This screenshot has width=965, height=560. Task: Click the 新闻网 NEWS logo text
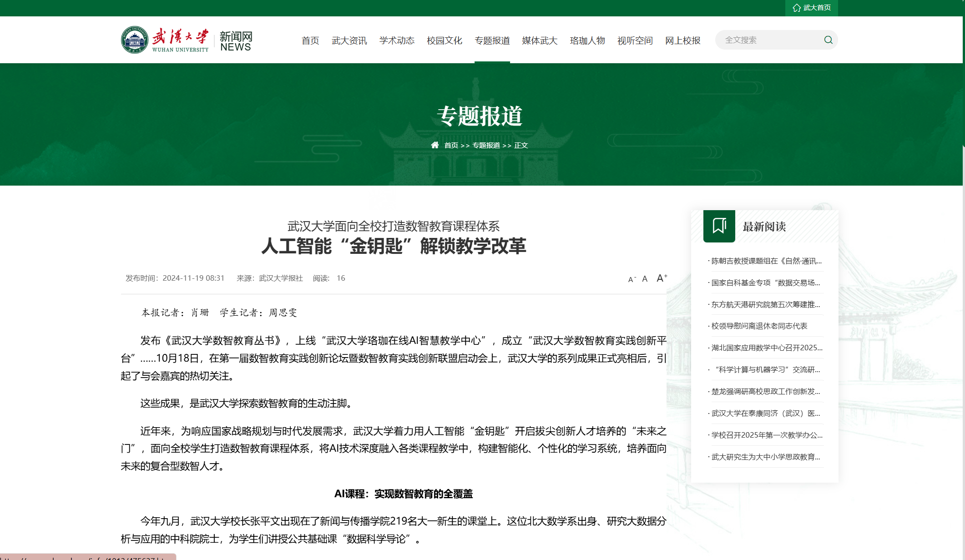click(236, 41)
